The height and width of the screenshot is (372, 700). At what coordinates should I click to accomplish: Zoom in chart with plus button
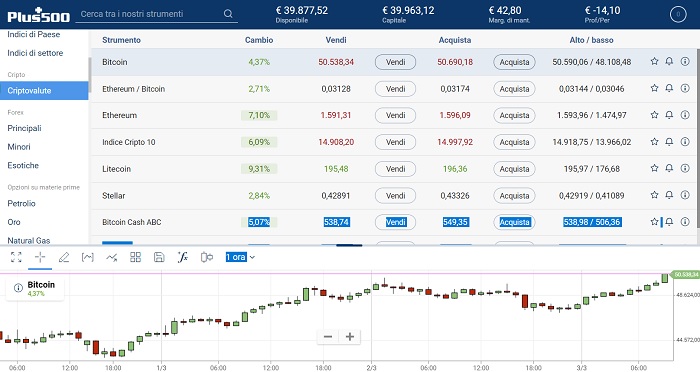click(x=350, y=337)
